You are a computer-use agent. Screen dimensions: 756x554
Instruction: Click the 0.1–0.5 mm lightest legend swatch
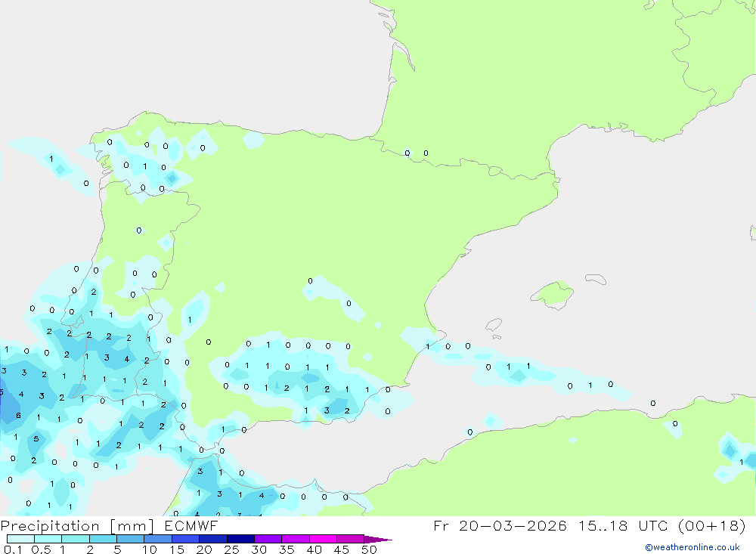click(x=20, y=539)
